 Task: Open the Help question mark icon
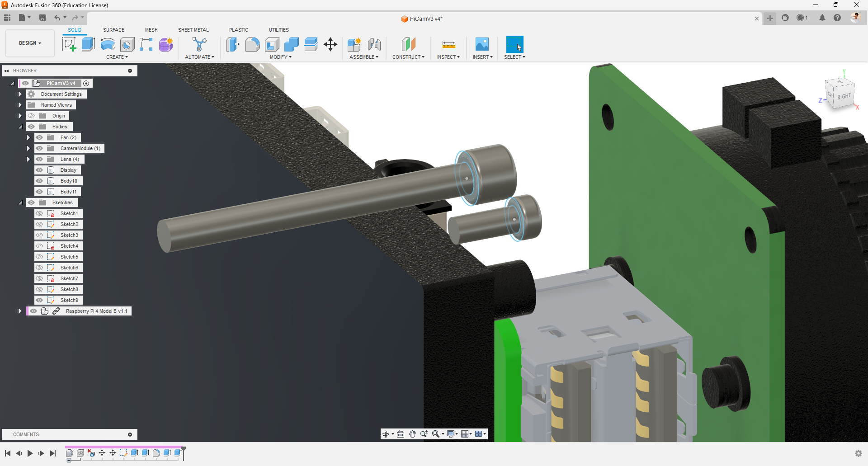(837, 18)
